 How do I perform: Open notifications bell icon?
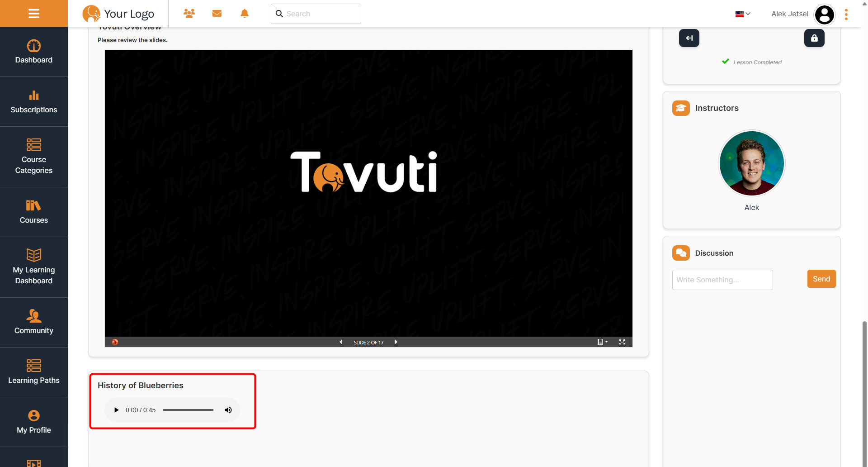245,14
